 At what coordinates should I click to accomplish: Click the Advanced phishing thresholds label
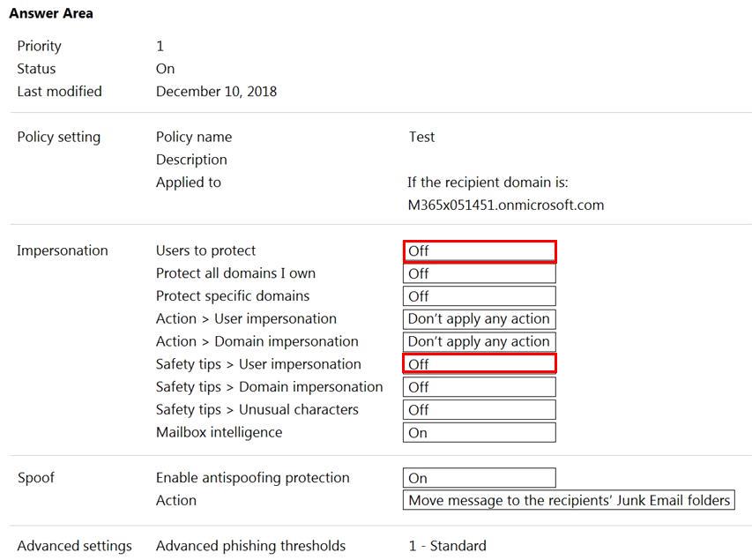[x=250, y=546]
